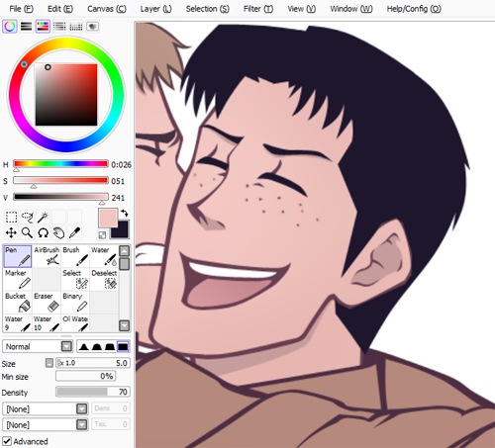Select the Binary pen tool

click(x=75, y=303)
